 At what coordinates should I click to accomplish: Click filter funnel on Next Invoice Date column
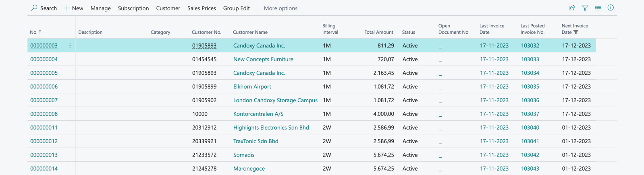pyautogui.click(x=576, y=32)
